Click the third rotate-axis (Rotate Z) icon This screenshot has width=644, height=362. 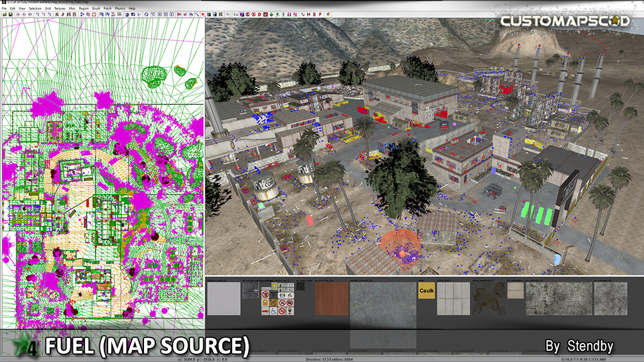click(50, 14)
